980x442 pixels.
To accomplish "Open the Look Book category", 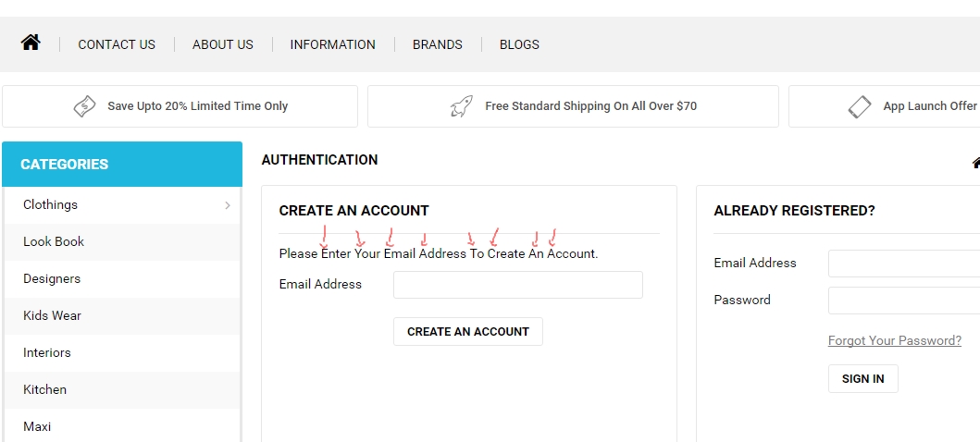I will [x=54, y=241].
